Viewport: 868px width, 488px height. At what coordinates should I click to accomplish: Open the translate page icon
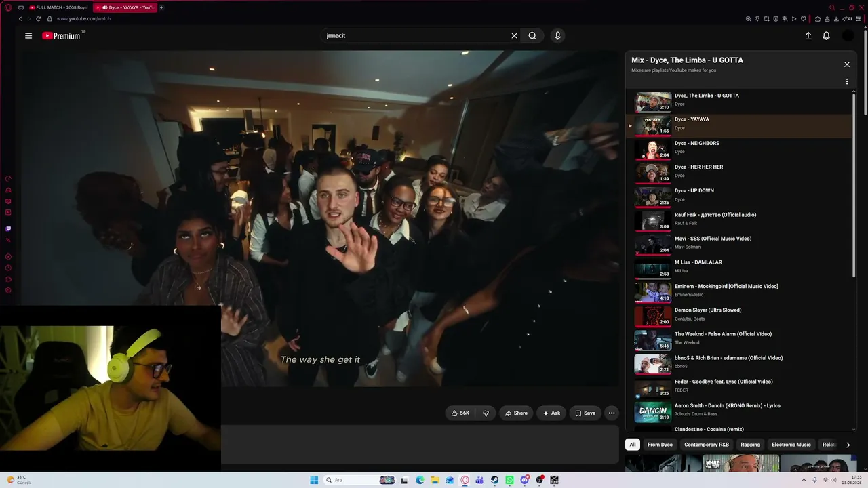point(785,19)
